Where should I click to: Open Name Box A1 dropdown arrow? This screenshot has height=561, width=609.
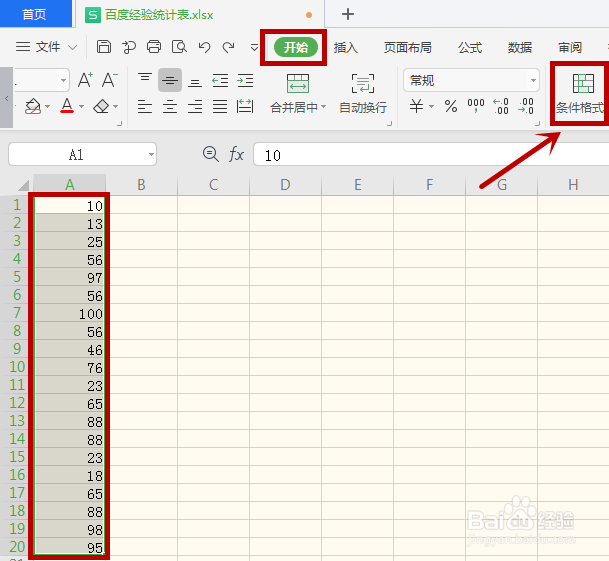[x=151, y=154]
